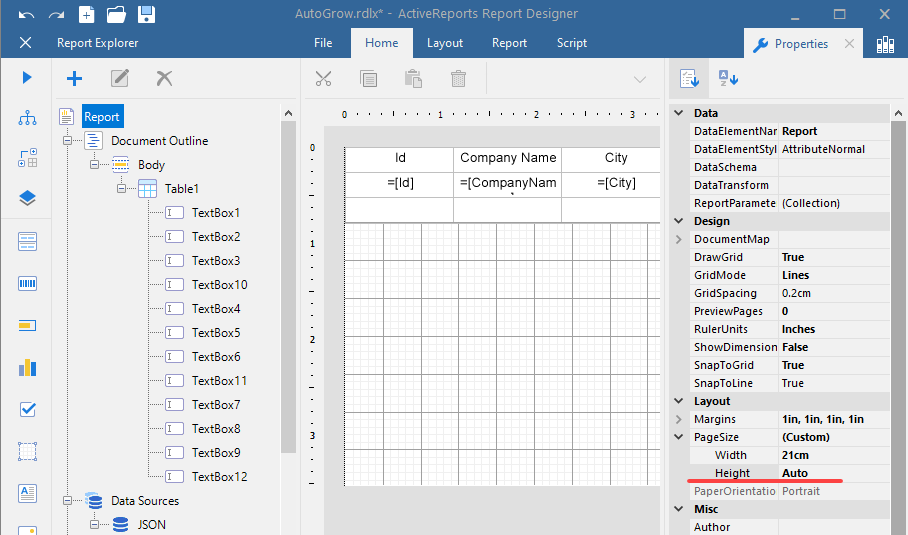Select the Report node in explorer
Viewport: 908px width, 535px height.
[x=102, y=117]
